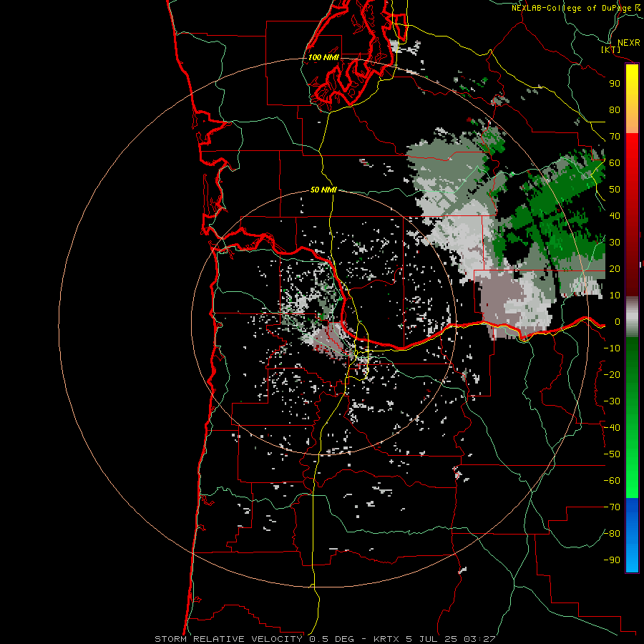The height and width of the screenshot is (644, 644).
Task: Click the "5 JUL 25 03:27" timestamp
Action: 451,639
